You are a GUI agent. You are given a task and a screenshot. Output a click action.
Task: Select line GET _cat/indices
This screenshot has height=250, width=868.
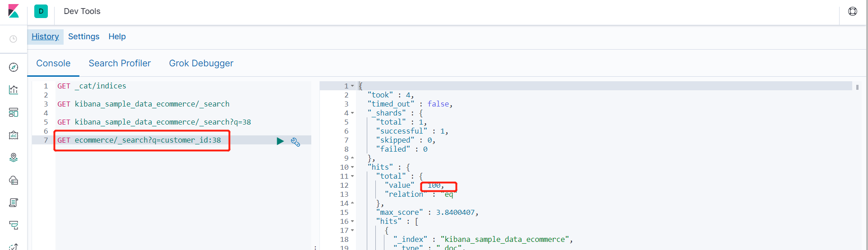click(x=92, y=86)
